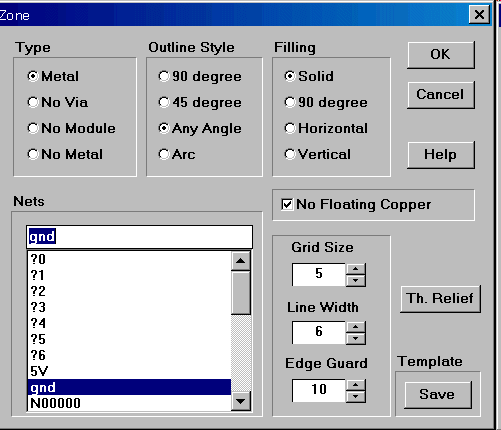Open the Th. Relief settings
This screenshot has height=430, width=501.
(x=440, y=298)
